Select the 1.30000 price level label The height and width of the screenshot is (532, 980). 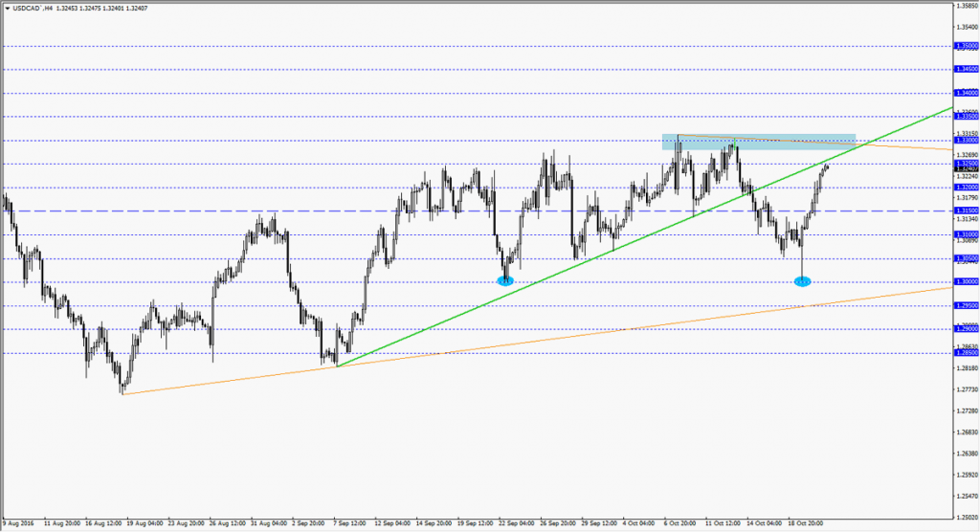967,282
